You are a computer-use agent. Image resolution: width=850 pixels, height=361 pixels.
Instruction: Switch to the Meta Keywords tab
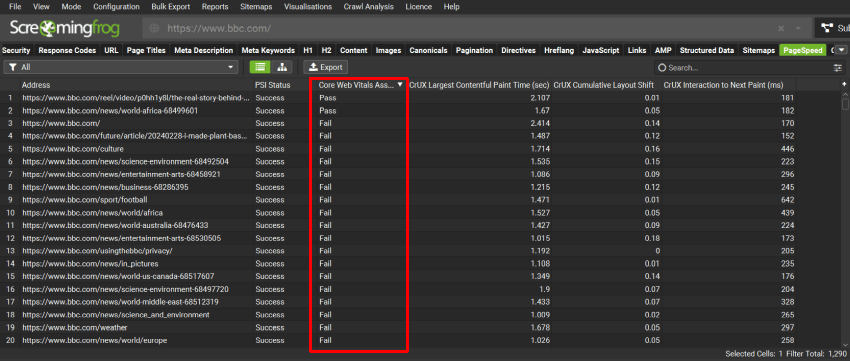pyautogui.click(x=268, y=50)
